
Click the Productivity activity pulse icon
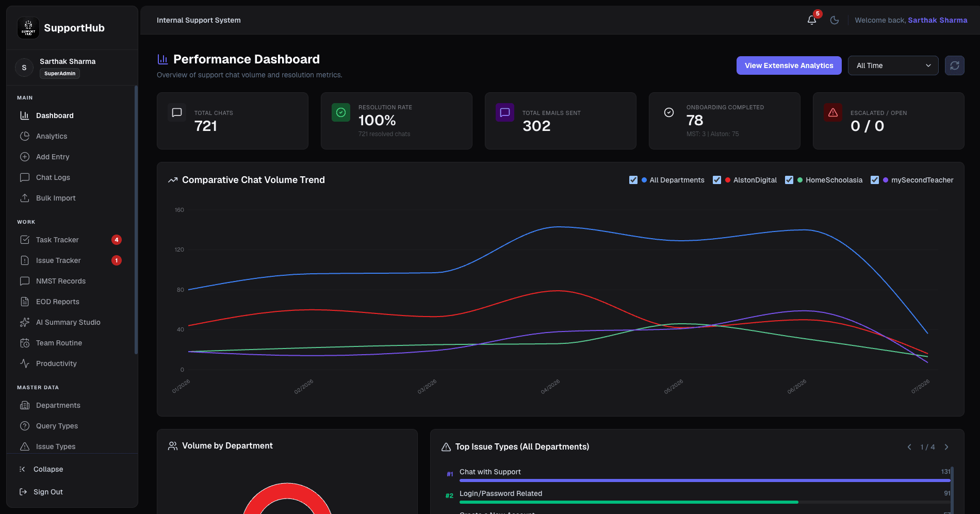25,363
